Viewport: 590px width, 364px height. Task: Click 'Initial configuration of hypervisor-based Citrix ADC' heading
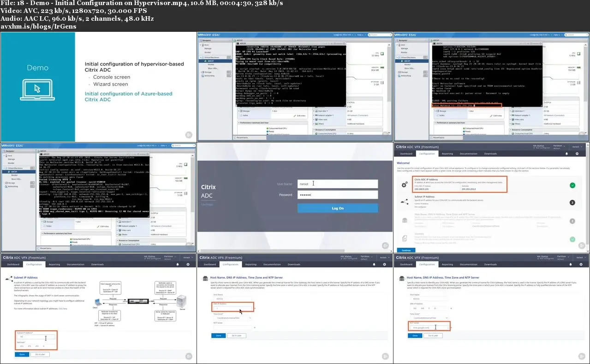pyautogui.click(x=134, y=67)
